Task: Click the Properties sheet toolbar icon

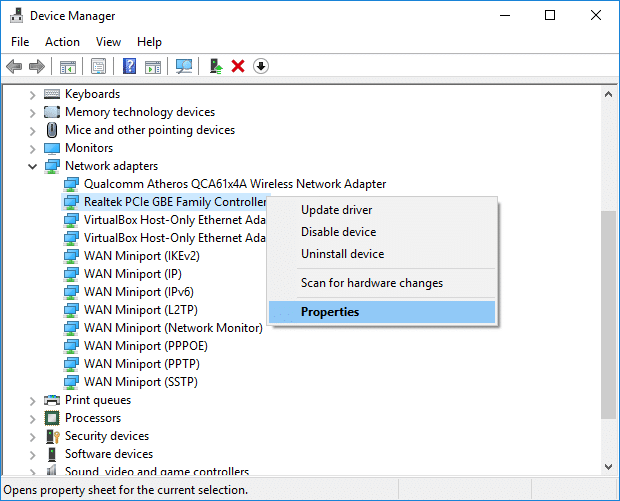Action: coord(99,66)
